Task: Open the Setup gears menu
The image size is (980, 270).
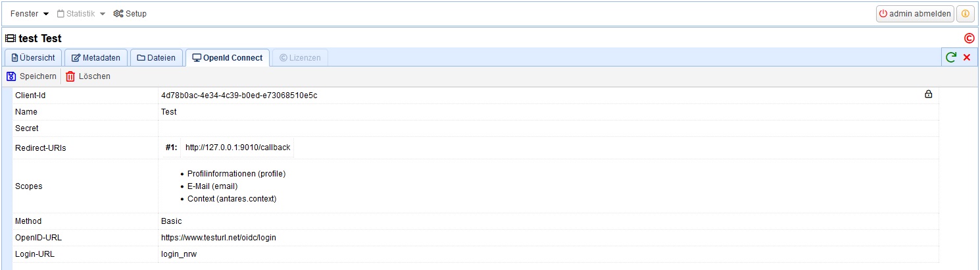Action: pos(130,14)
